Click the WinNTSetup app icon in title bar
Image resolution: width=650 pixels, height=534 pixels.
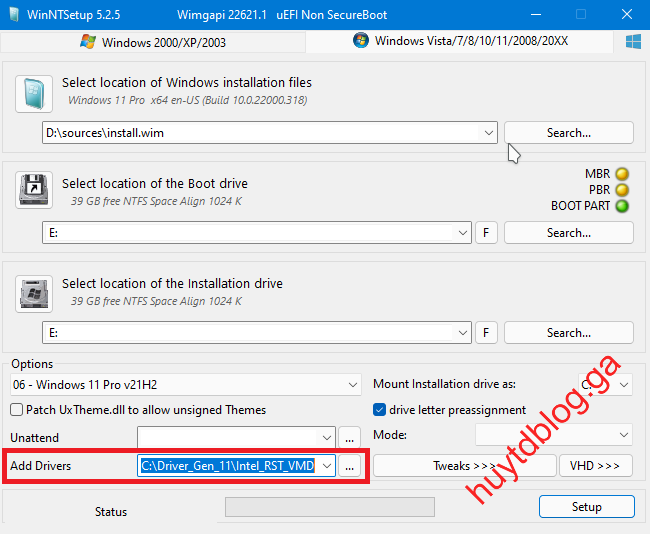coord(14,15)
